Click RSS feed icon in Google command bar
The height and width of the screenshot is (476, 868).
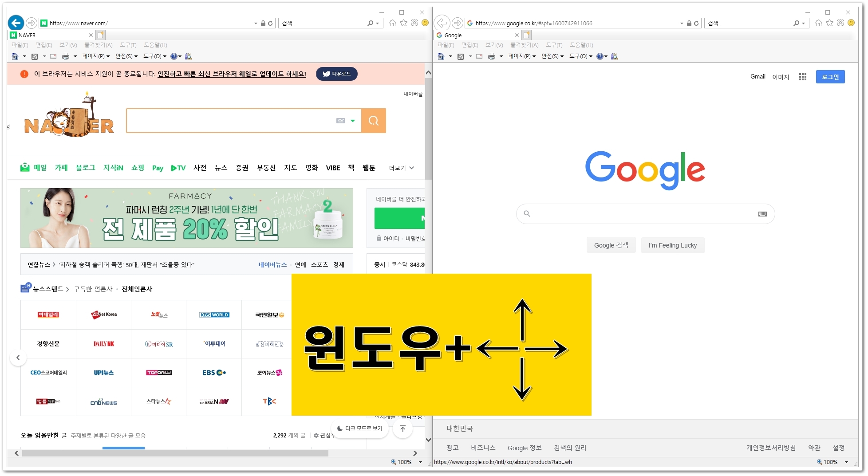coord(461,56)
